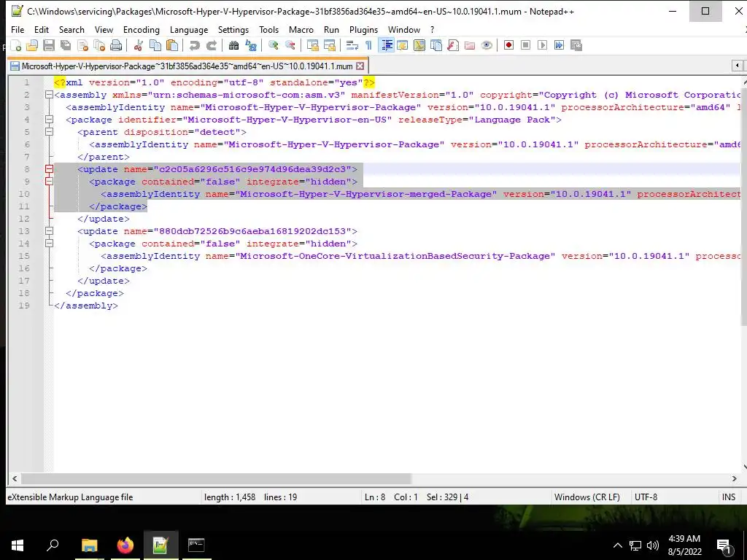747x560 pixels.
Task: Open the Macro menu
Action: tap(301, 29)
